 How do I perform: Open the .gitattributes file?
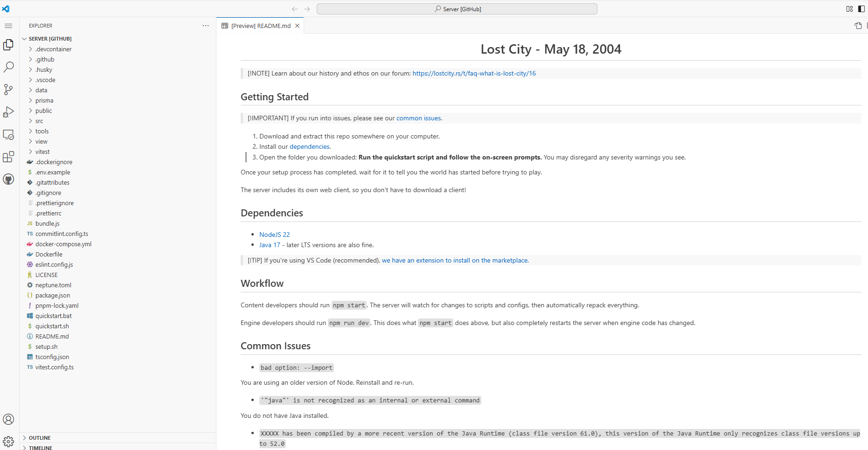point(118,182)
